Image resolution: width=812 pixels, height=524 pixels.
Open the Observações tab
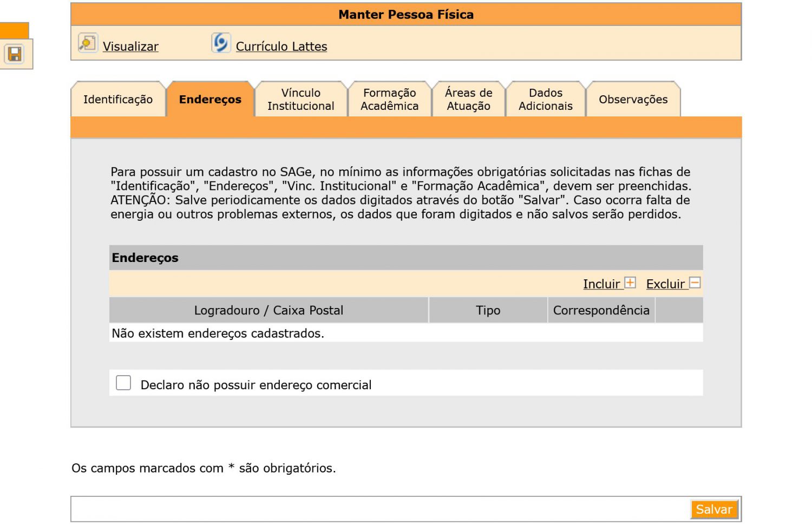coord(633,100)
